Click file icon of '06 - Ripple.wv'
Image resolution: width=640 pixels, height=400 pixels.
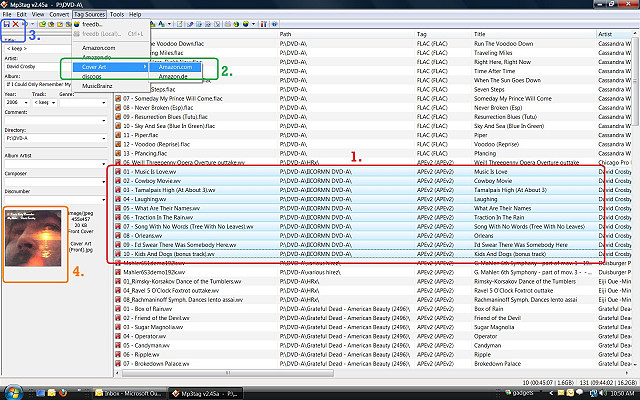pos(118,354)
